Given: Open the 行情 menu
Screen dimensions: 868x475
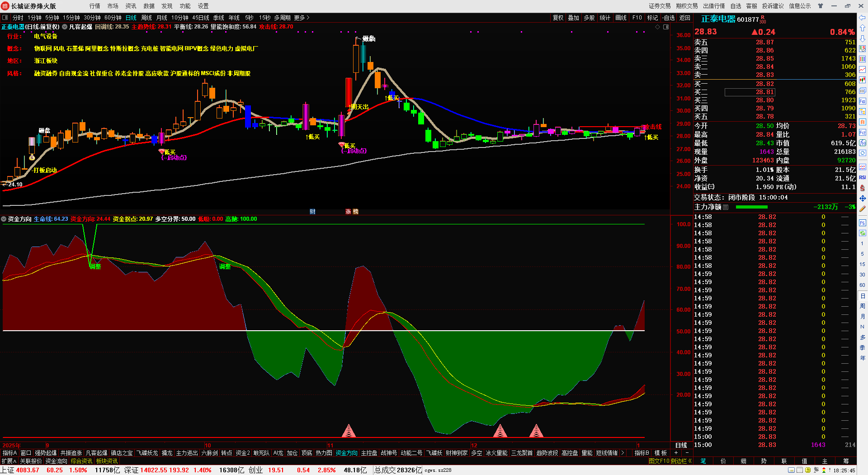Looking at the screenshot, I should [95, 6].
